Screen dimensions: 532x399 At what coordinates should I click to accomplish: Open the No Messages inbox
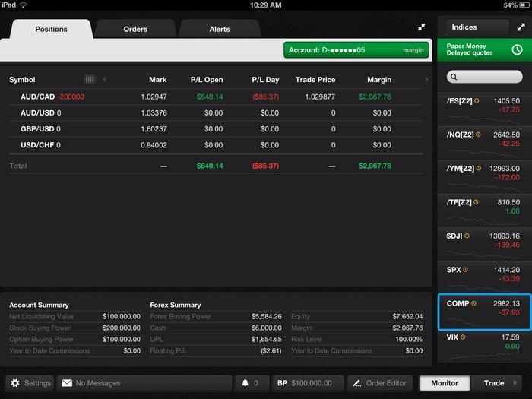(144, 383)
